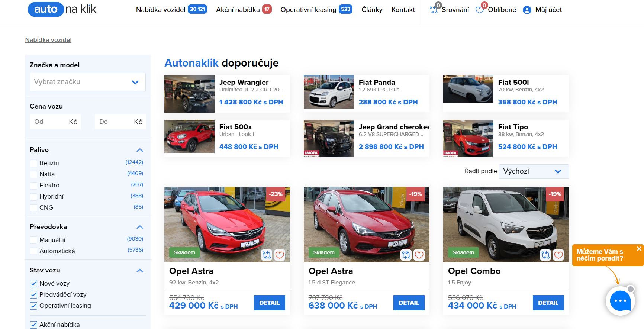Open the Fiat 500x recommended listing

(x=227, y=138)
